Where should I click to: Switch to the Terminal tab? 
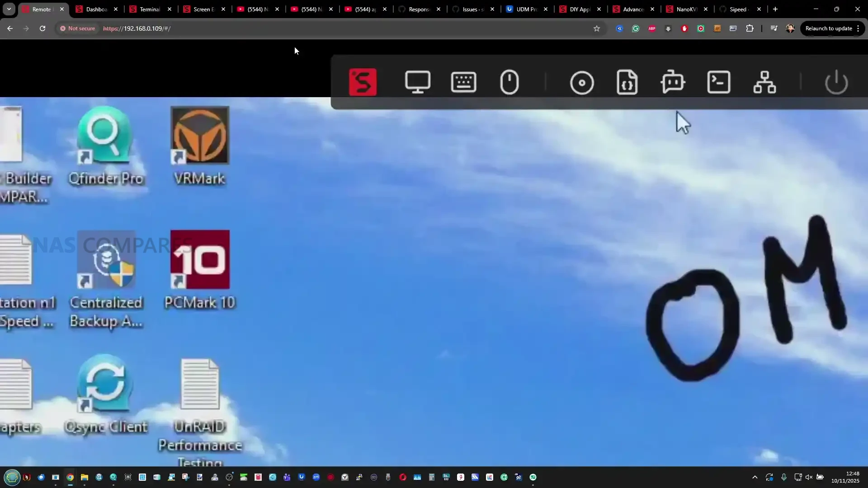149,9
